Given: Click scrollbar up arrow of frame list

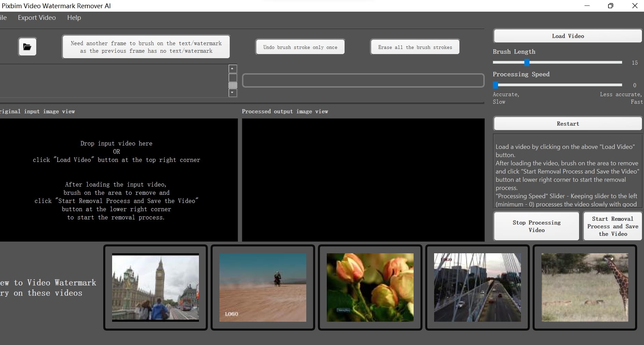Looking at the screenshot, I should pyautogui.click(x=232, y=68).
